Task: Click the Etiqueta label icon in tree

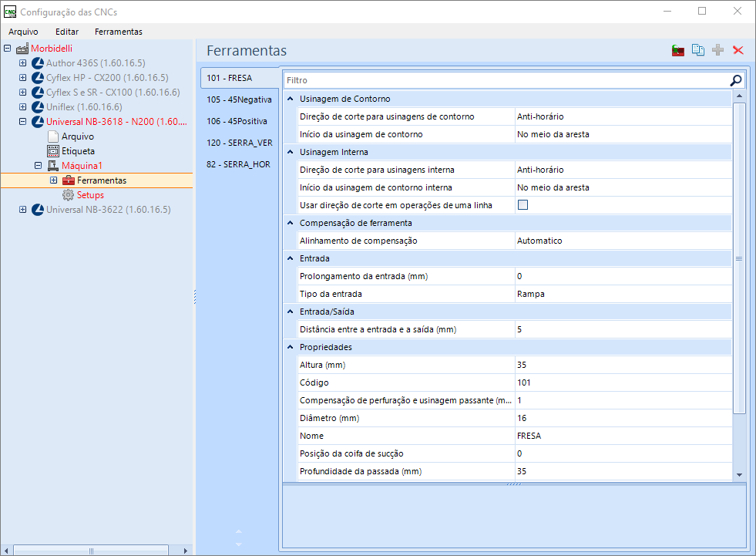Action: (53, 151)
